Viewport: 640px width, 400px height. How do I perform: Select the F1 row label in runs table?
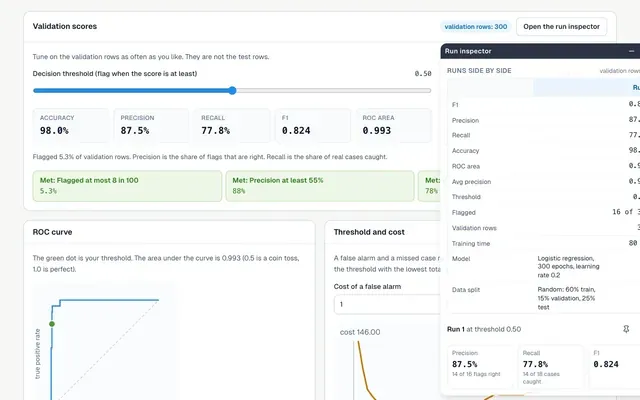point(455,105)
